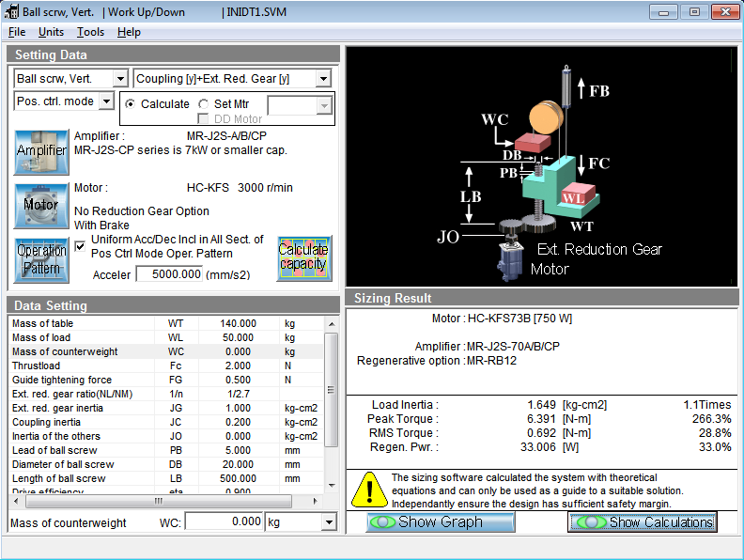Open the Help menu
The image size is (744, 560).
129,32
